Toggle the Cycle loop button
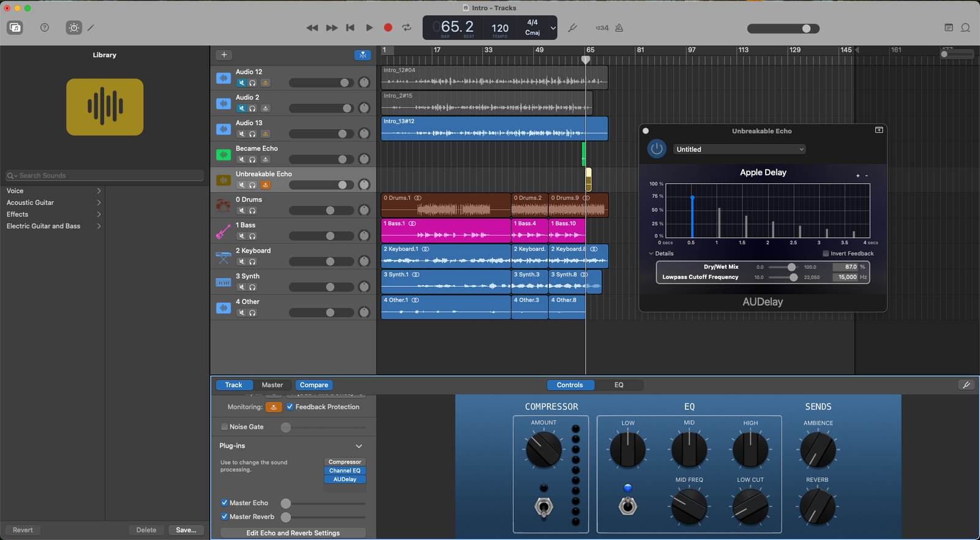980x540 pixels. [x=407, y=28]
